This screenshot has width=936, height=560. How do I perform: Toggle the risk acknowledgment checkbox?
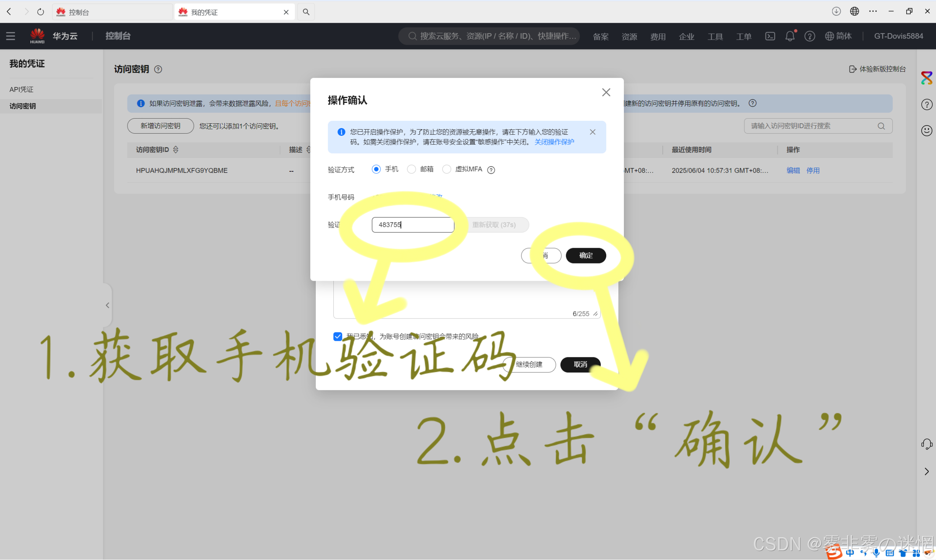337,337
